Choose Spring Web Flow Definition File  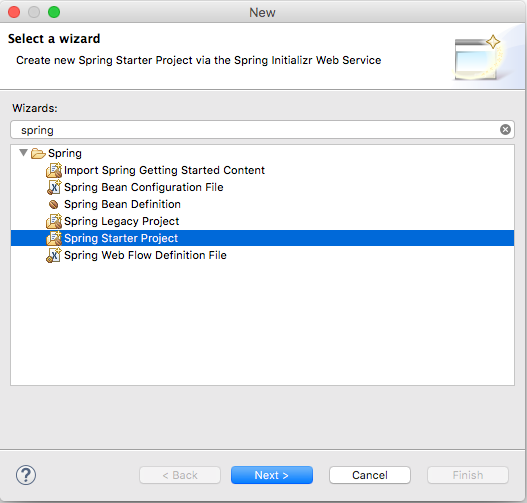point(145,255)
